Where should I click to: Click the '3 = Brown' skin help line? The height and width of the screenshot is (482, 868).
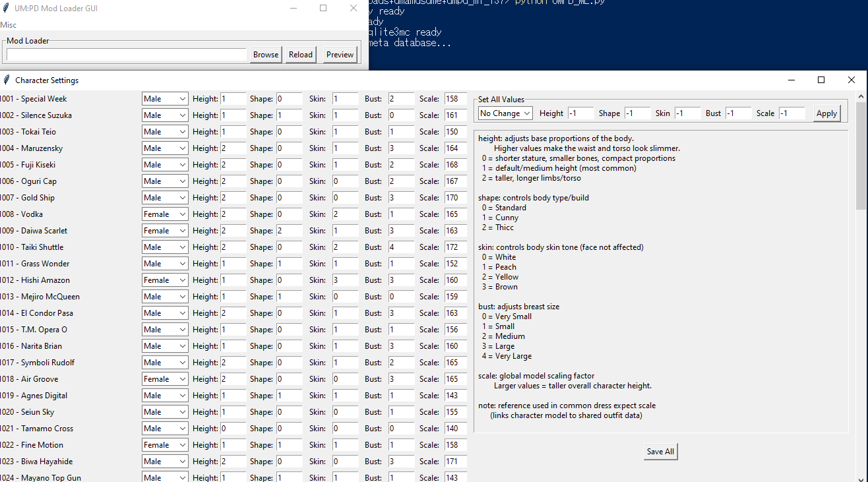click(x=500, y=287)
